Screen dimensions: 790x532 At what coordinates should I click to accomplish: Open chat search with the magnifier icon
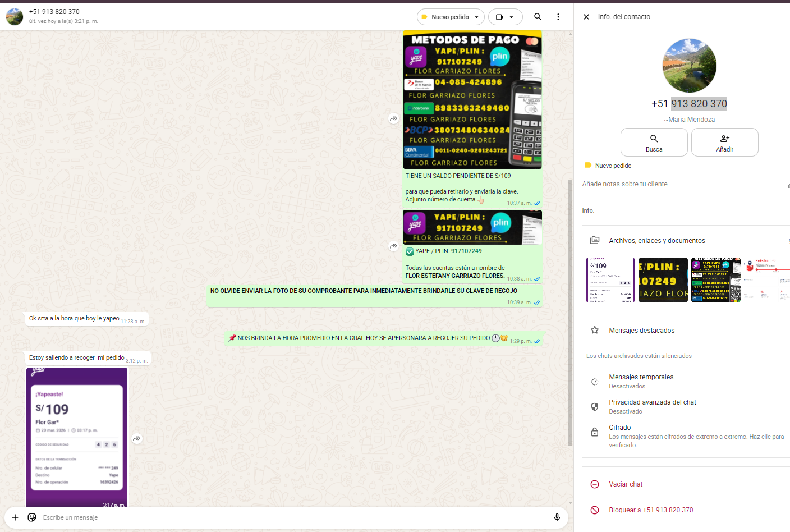(x=538, y=17)
